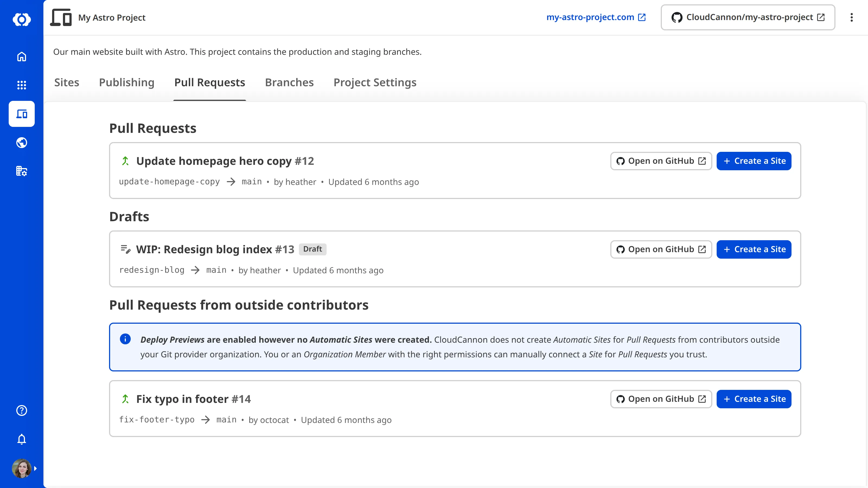Create a Site for PR #14
This screenshot has height=488, width=868.
754,399
